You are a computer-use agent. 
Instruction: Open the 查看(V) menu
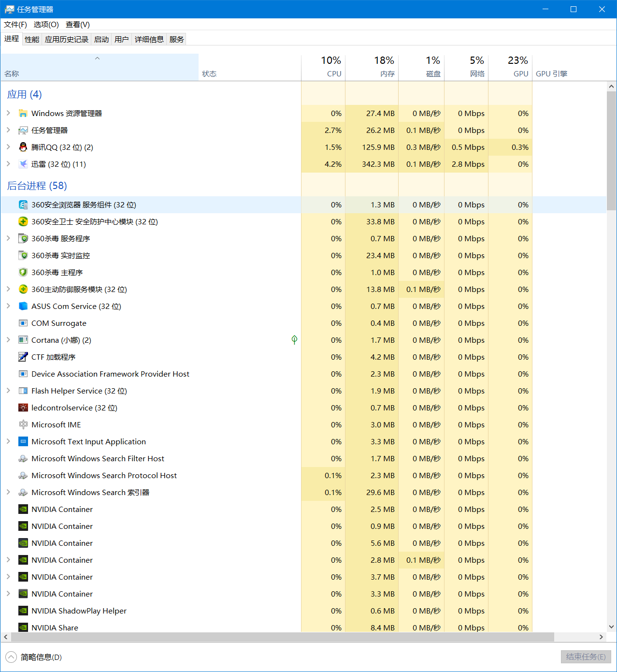pyautogui.click(x=78, y=25)
